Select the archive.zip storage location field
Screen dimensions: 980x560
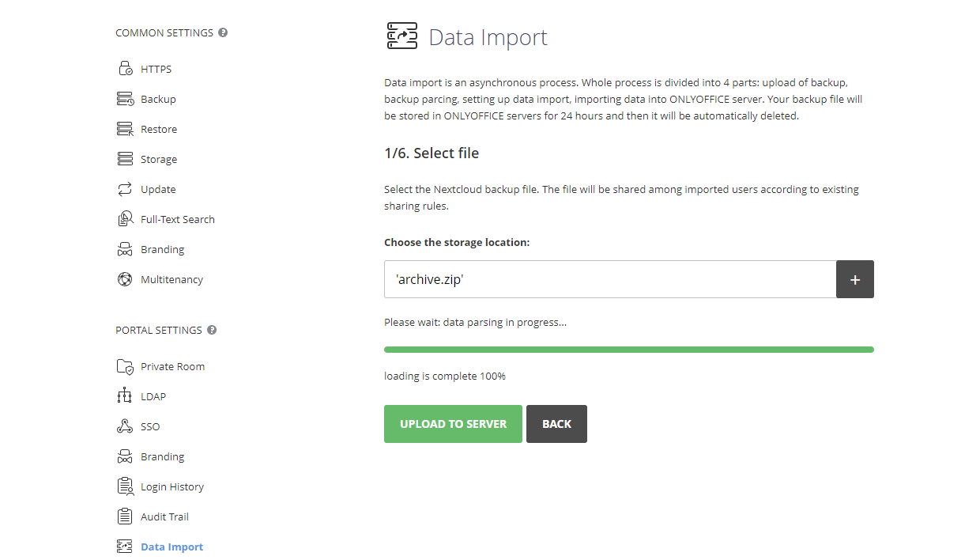609,279
